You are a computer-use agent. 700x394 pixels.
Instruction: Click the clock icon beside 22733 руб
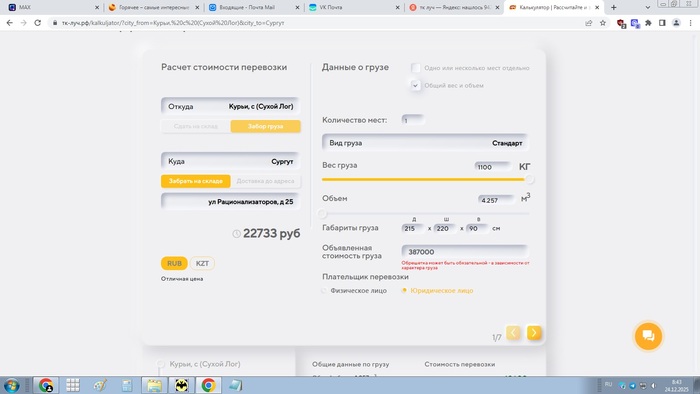[237, 234]
